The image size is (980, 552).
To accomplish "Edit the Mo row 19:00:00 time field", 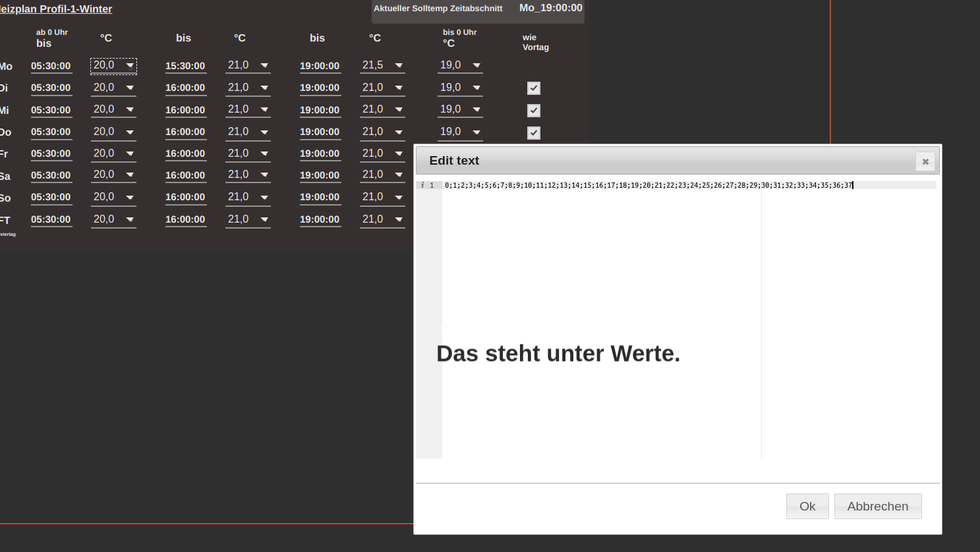I will 320,67.
